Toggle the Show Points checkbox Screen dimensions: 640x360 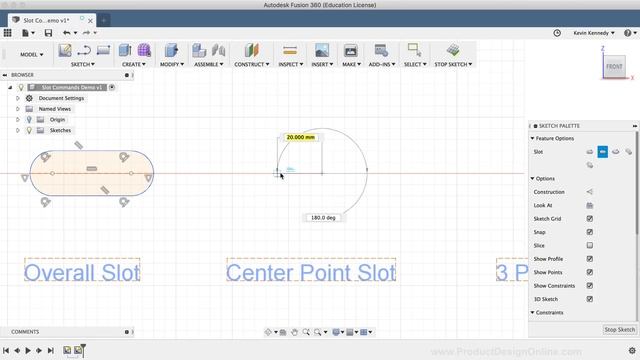pos(589,272)
